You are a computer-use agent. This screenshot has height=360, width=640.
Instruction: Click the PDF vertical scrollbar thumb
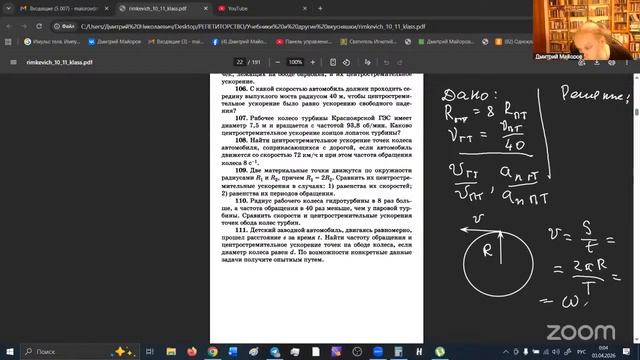tap(636, 111)
